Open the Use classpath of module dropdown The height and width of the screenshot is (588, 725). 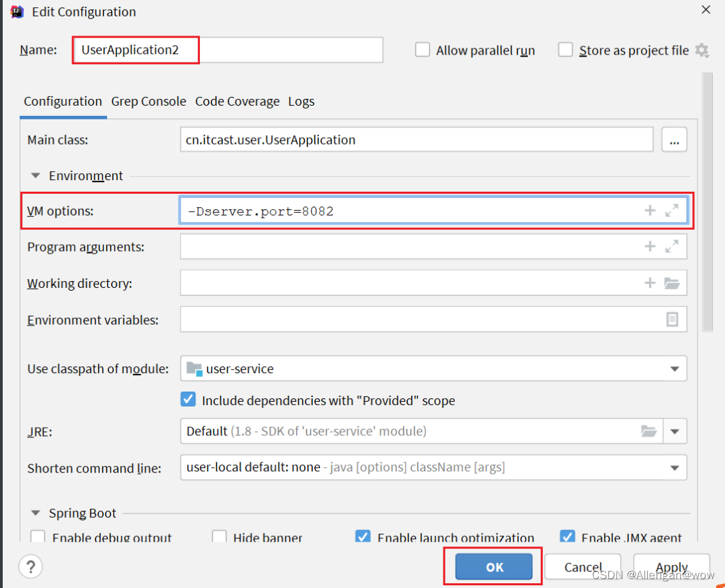(x=675, y=369)
